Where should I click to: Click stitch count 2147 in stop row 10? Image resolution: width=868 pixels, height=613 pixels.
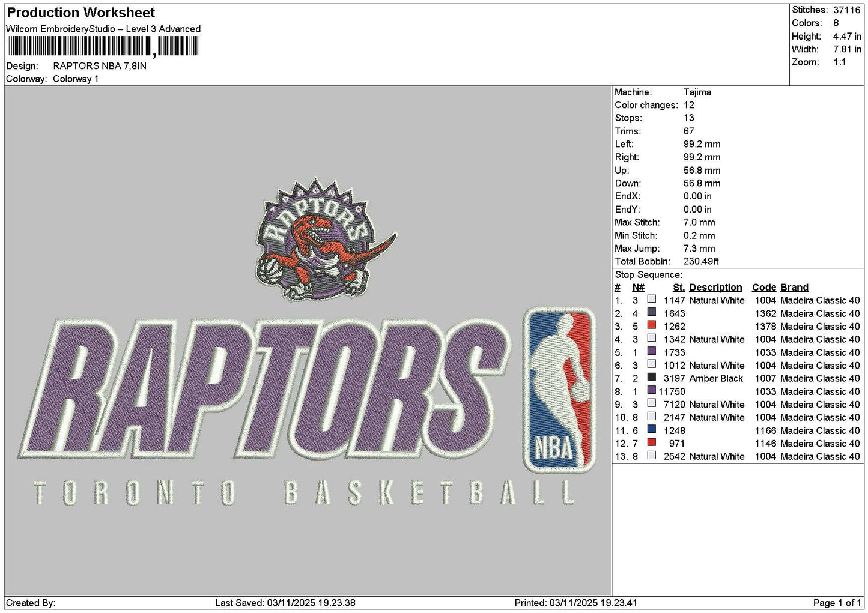click(x=675, y=417)
